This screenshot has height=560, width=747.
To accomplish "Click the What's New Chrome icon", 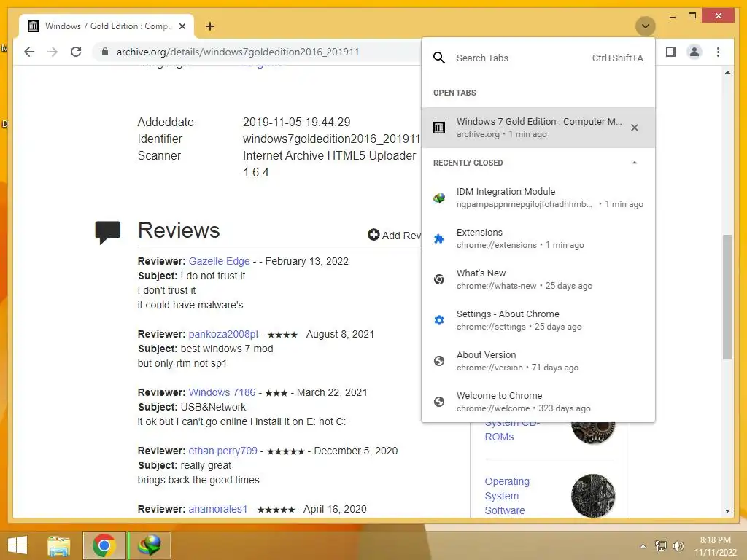I will (x=438, y=279).
